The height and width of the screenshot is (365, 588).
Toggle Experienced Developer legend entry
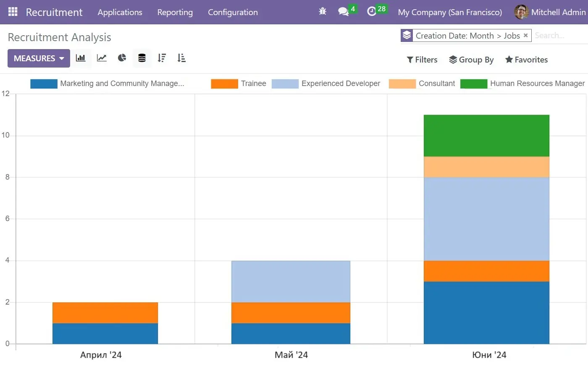326,83
